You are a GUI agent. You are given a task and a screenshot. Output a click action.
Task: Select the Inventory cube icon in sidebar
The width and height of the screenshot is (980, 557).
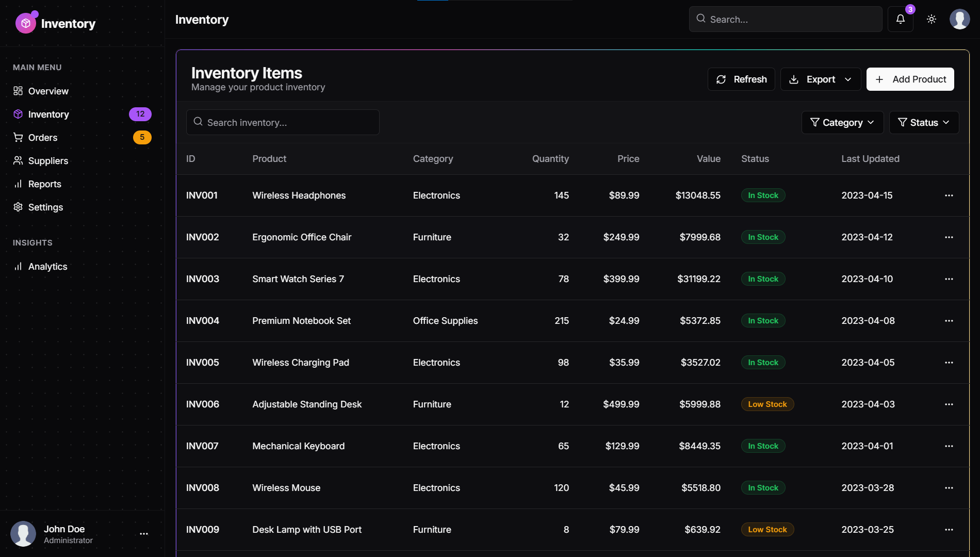click(x=18, y=114)
